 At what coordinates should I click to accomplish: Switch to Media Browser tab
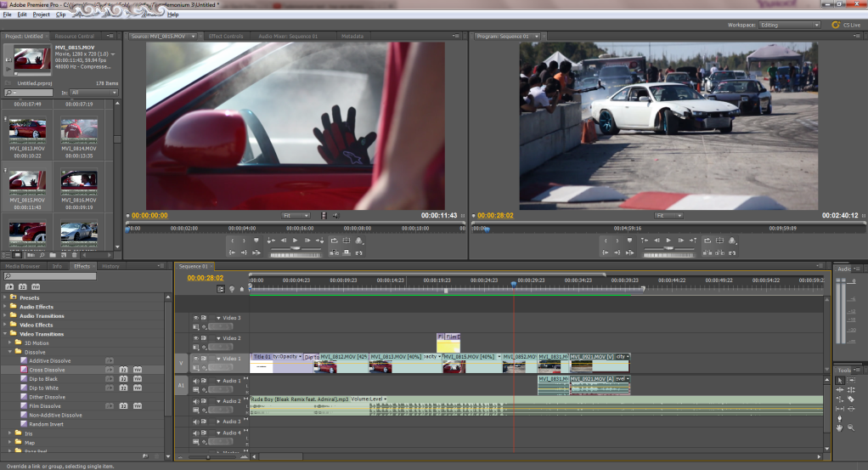(23, 266)
